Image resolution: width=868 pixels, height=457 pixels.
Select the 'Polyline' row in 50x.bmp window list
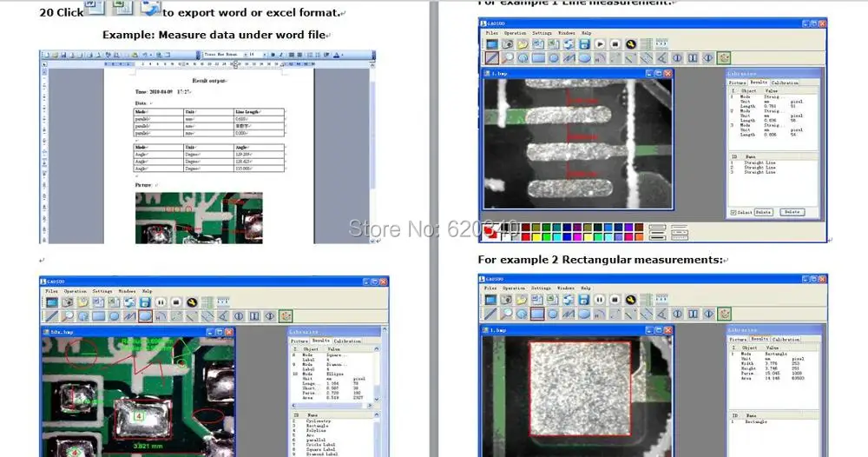click(x=316, y=430)
